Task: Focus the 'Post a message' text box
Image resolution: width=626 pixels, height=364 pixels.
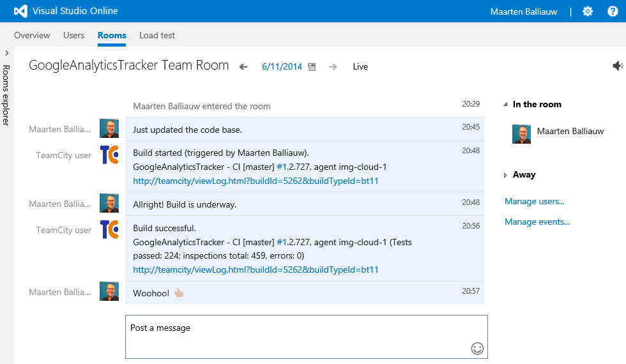Action: pyautogui.click(x=306, y=337)
